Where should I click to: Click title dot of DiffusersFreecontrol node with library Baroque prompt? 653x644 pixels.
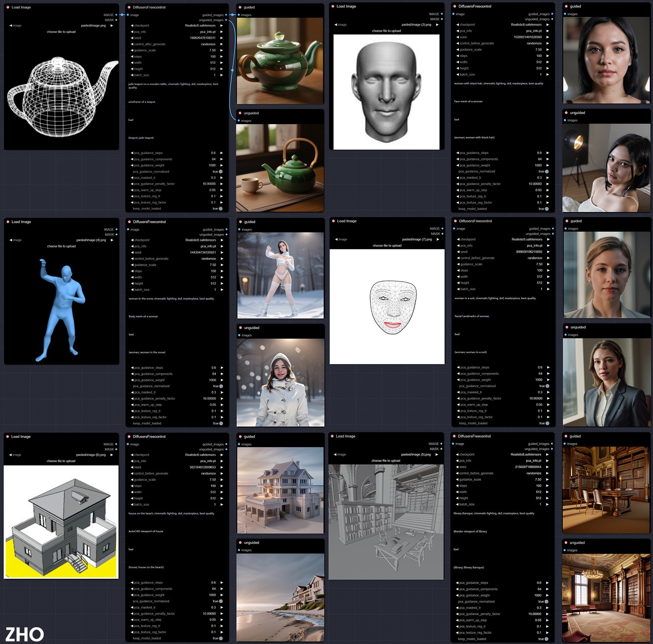(x=454, y=436)
